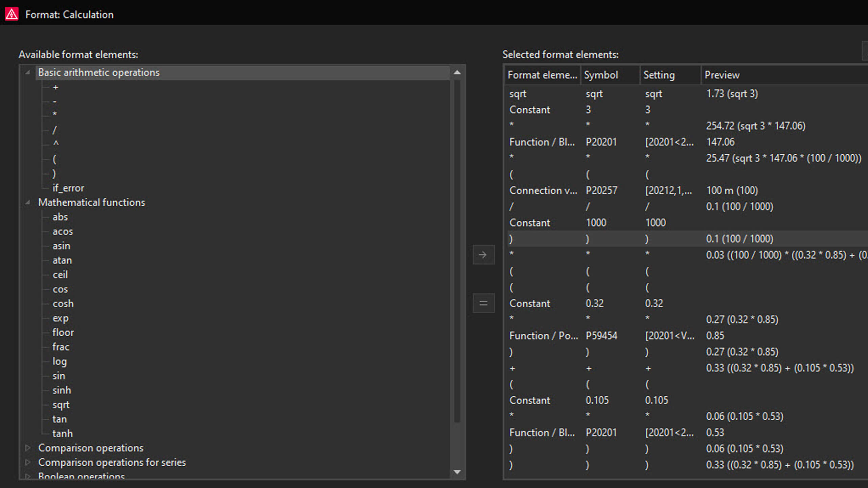Click the EPLAN logo in title bar
This screenshot has height=488, width=868.
click(12, 15)
